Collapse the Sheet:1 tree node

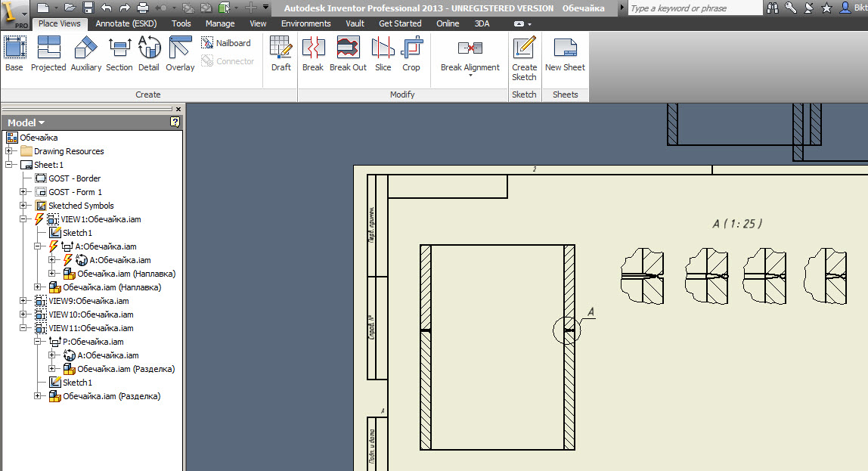pos(9,165)
